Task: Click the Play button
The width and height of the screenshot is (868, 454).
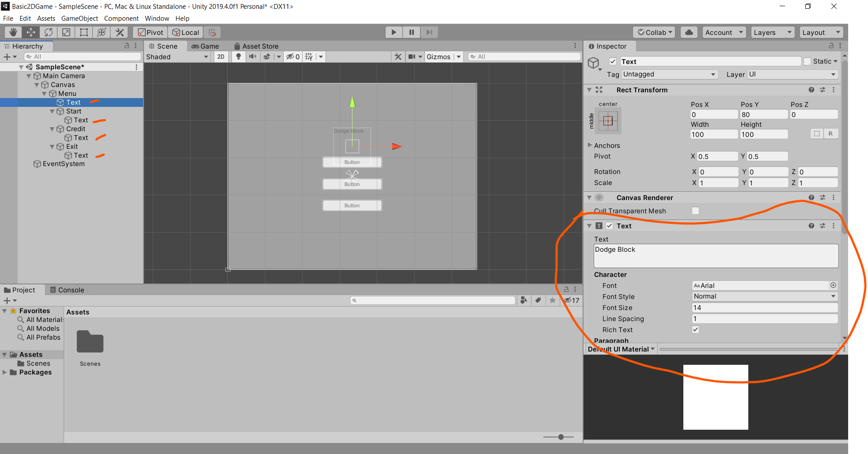Action: (394, 32)
